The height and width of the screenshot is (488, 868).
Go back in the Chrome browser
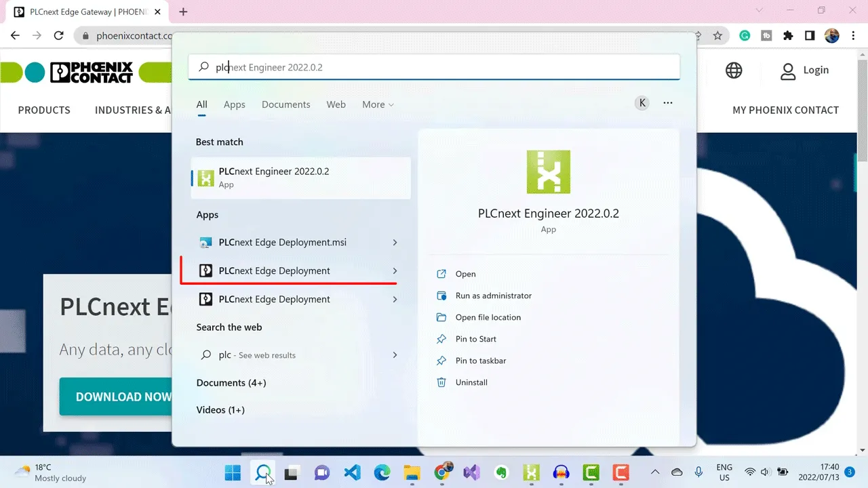15,36
